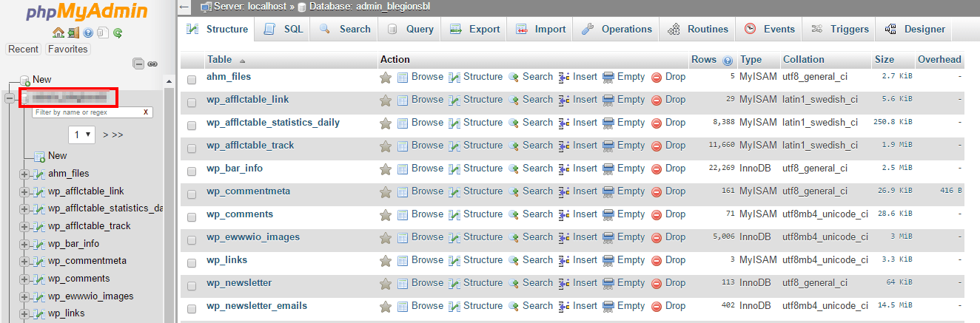
Task: Tick the wp_newsletter checkbox
Action: 192,285
